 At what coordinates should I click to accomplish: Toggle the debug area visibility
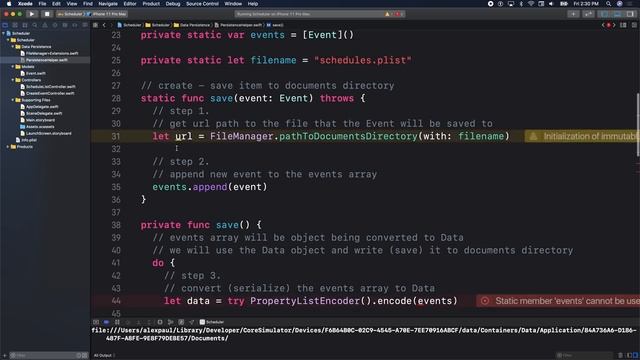[x=618, y=14]
